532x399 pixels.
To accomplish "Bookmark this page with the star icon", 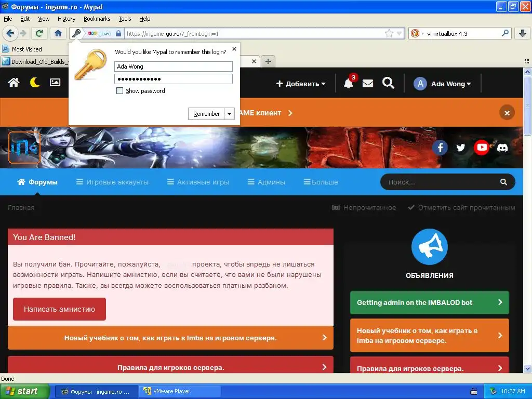I will point(389,33).
